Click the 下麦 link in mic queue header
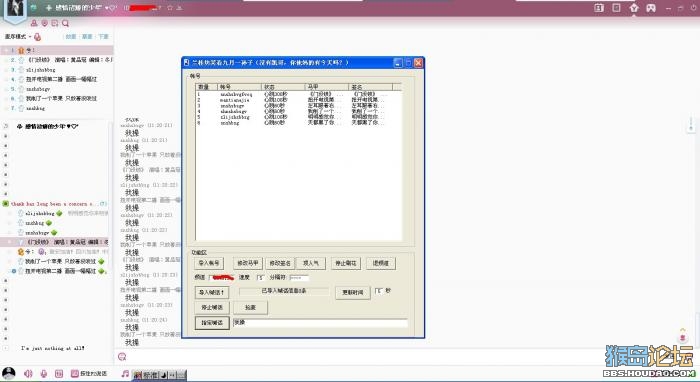 tap(104, 37)
